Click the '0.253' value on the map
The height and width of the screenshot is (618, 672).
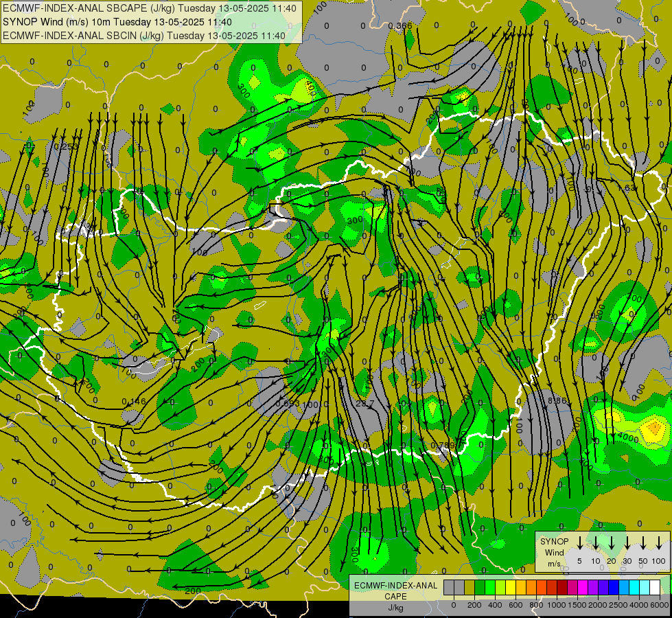tap(66, 147)
